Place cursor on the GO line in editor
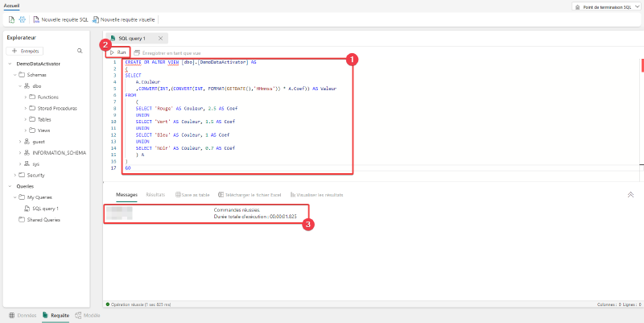This screenshot has height=323, width=644. [128, 168]
